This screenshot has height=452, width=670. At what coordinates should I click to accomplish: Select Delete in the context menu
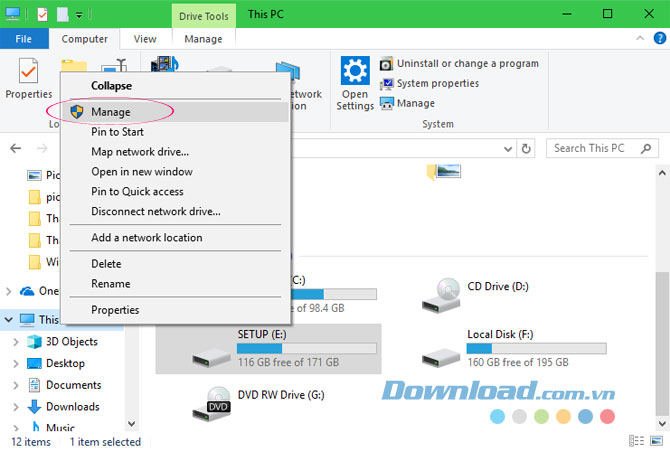coord(175,264)
